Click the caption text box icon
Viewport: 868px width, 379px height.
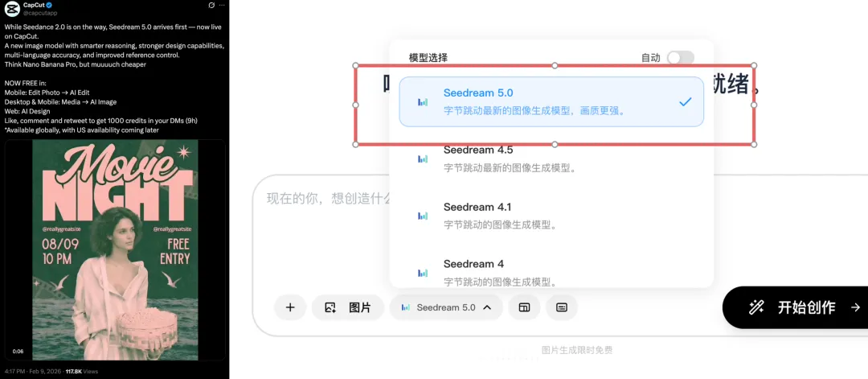[x=561, y=307]
